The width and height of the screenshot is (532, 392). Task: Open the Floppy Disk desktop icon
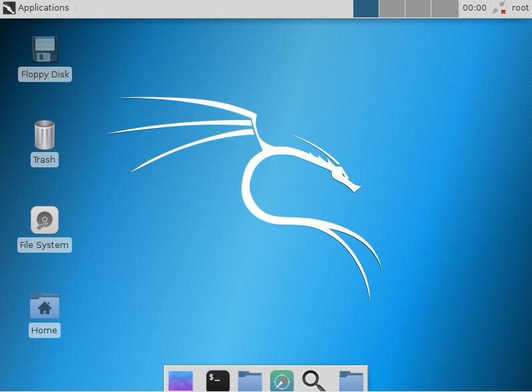tap(45, 49)
